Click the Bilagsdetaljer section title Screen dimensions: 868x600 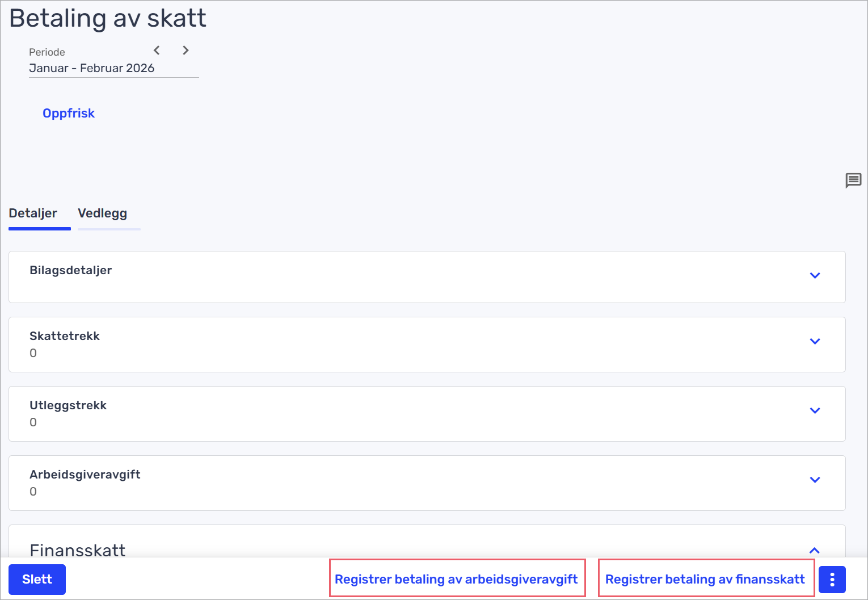click(x=71, y=270)
